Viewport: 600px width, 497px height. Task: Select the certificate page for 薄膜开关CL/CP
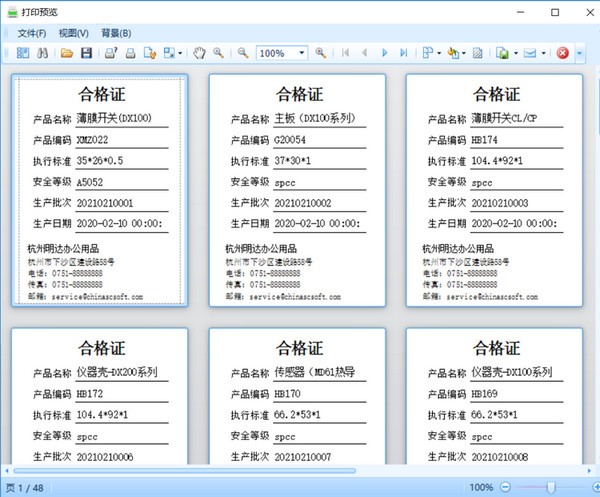[494, 190]
